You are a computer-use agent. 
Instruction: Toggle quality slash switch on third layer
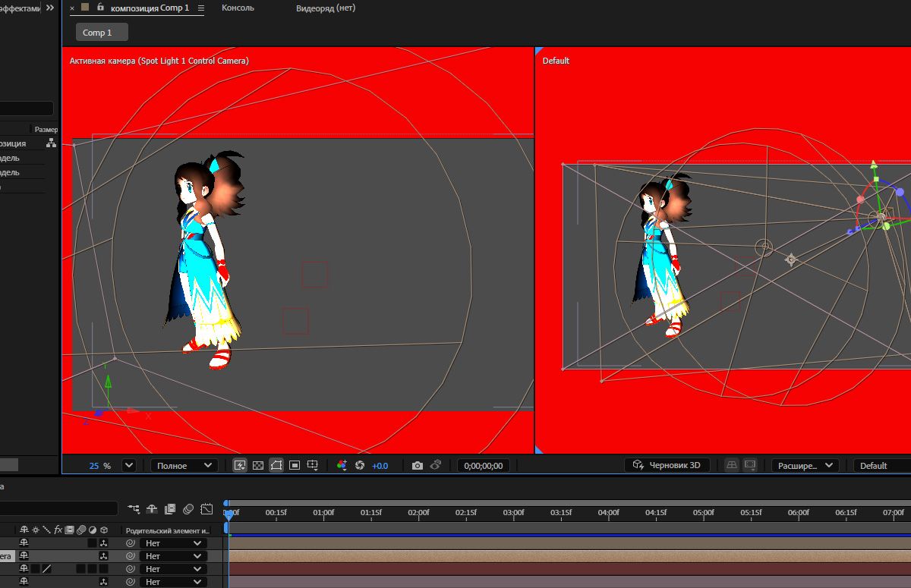pos(46,568)
